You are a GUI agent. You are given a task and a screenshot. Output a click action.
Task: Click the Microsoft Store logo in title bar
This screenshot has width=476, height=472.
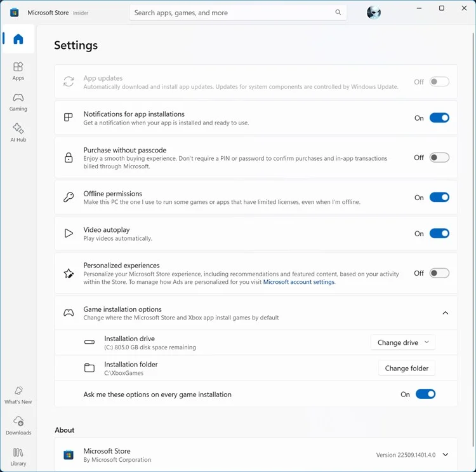pos(14,13)
